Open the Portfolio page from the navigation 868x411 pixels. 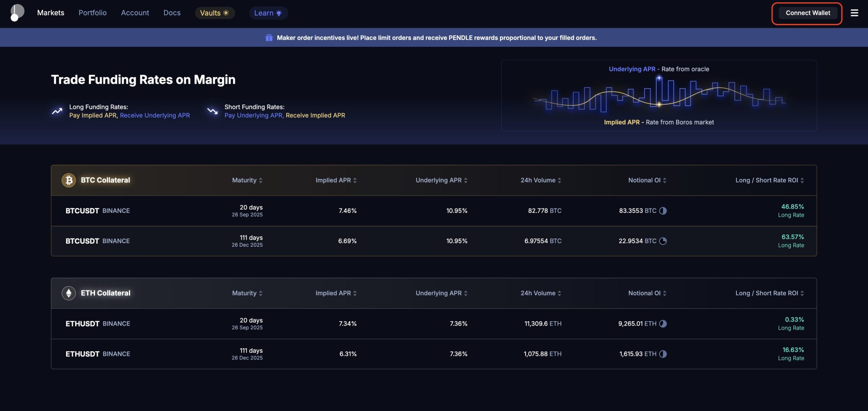(x=92, y=13)
